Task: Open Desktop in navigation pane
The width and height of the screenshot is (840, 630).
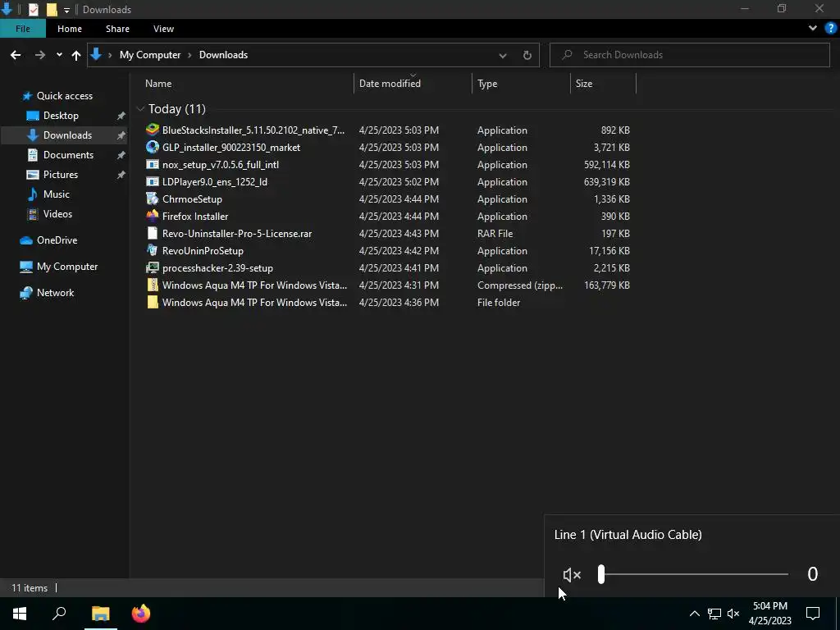Action: pyautogui.click(x=61, y=116)
